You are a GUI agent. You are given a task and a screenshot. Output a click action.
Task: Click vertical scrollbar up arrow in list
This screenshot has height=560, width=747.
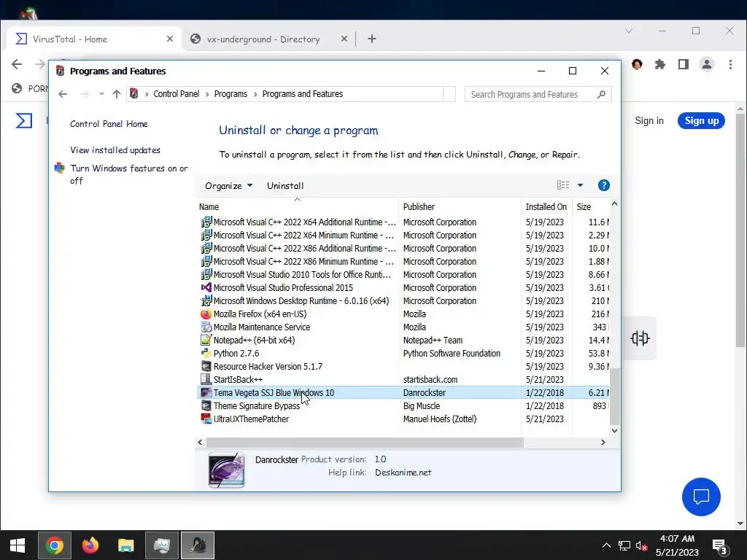pyautogui.click(x=614, y=204)
